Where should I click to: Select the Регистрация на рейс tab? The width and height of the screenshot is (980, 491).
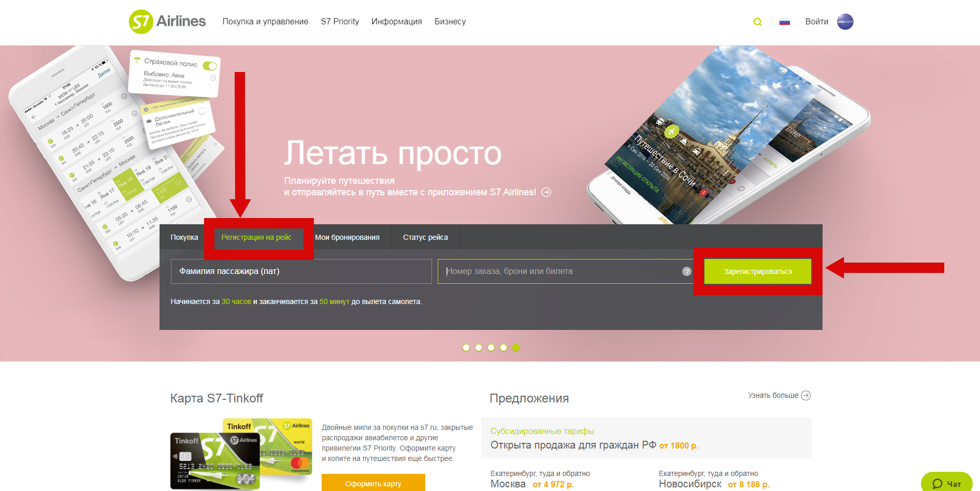click(256, 237)
